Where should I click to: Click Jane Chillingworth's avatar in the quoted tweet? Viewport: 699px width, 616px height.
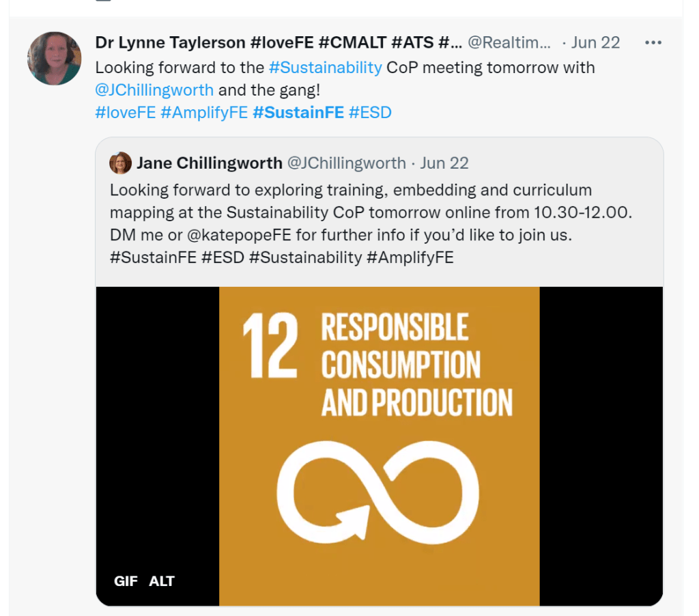click(121, 163)
